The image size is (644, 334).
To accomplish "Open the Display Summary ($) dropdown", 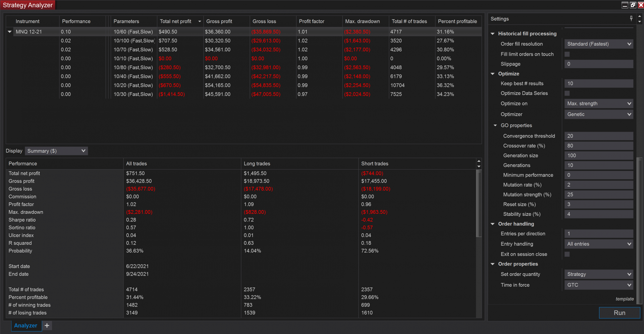I will 56,151.
